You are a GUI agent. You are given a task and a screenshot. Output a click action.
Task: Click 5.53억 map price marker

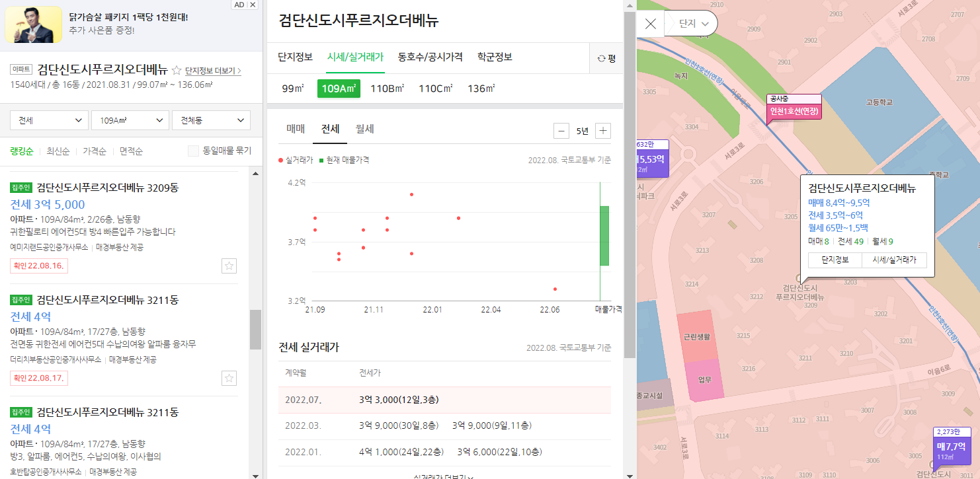(651, 159)
